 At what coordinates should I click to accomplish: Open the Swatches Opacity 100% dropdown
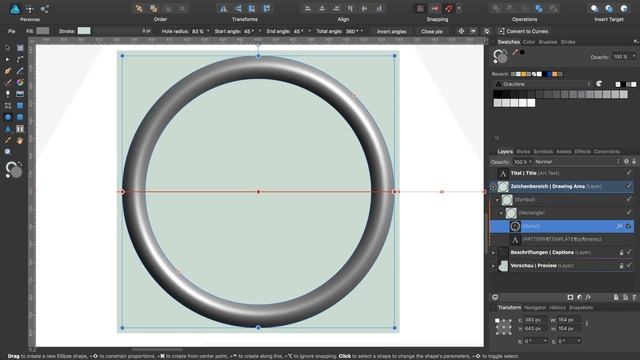(x=634, y=57)
